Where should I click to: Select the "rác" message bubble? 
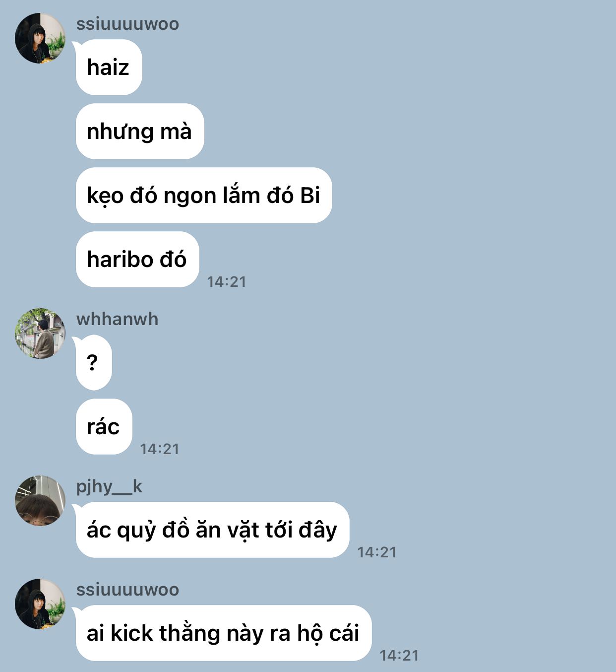click(x=104, y=426)
